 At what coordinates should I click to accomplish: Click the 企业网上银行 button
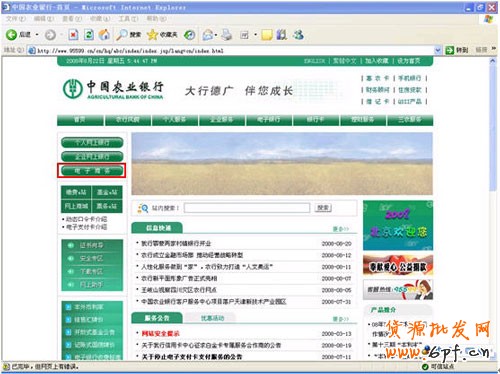92,156
